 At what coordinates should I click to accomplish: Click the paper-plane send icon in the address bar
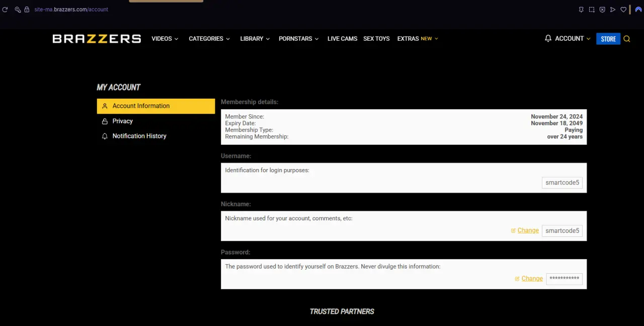pyautogui.click(x=613, y=10)
